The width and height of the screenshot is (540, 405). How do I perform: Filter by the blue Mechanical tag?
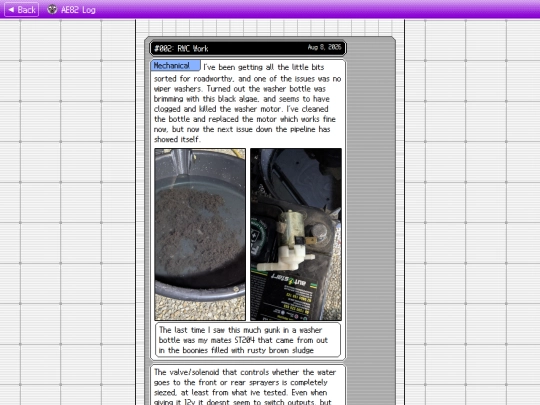(x=175, y=65)
